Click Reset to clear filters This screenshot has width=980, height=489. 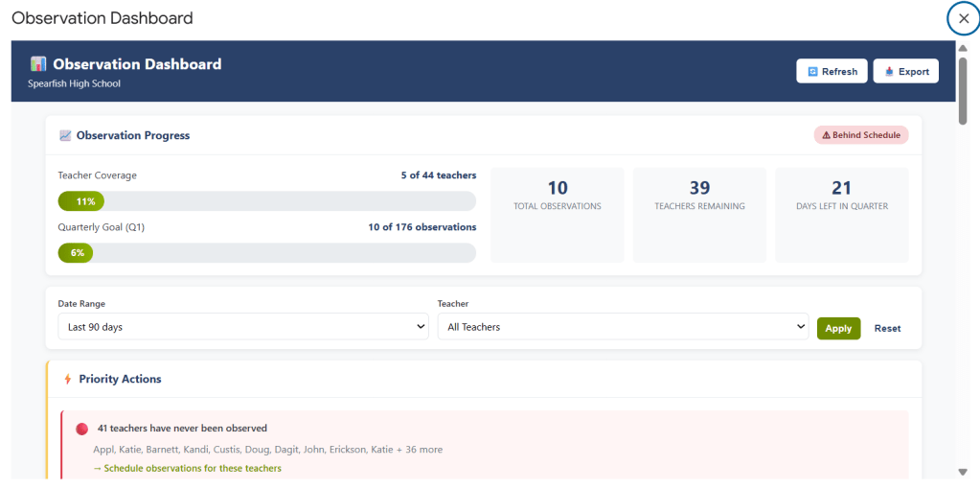click(887, 328)
